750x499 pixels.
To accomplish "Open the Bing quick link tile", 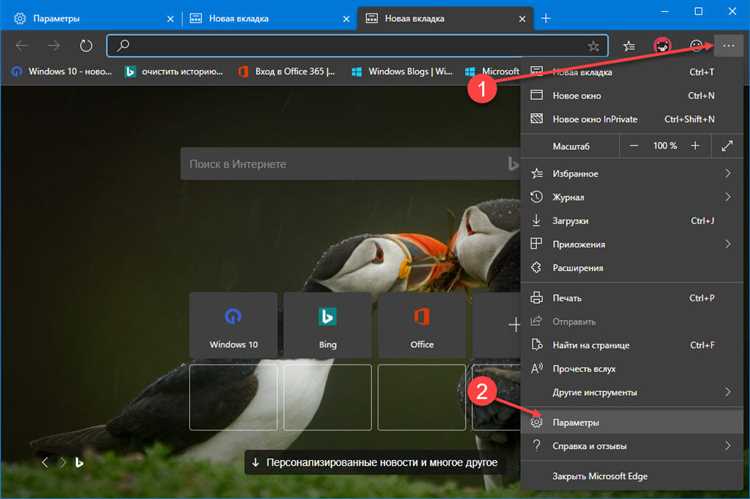I will 327,326.
